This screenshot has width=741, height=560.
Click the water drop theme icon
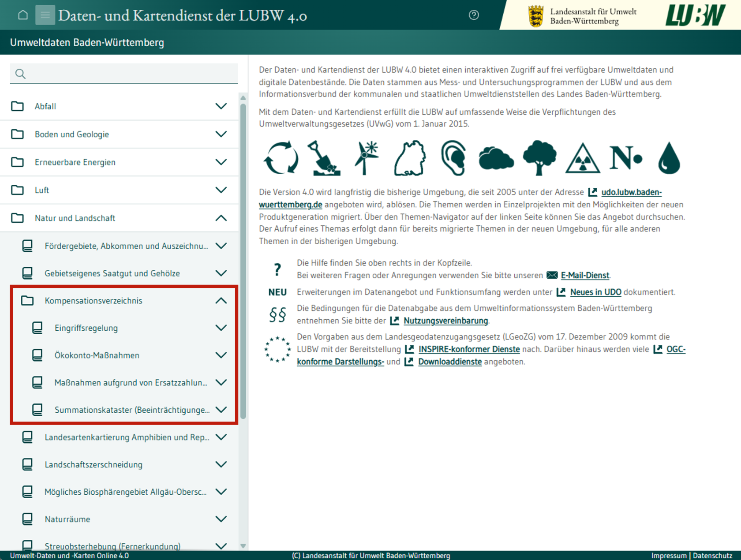click(669, 158)
